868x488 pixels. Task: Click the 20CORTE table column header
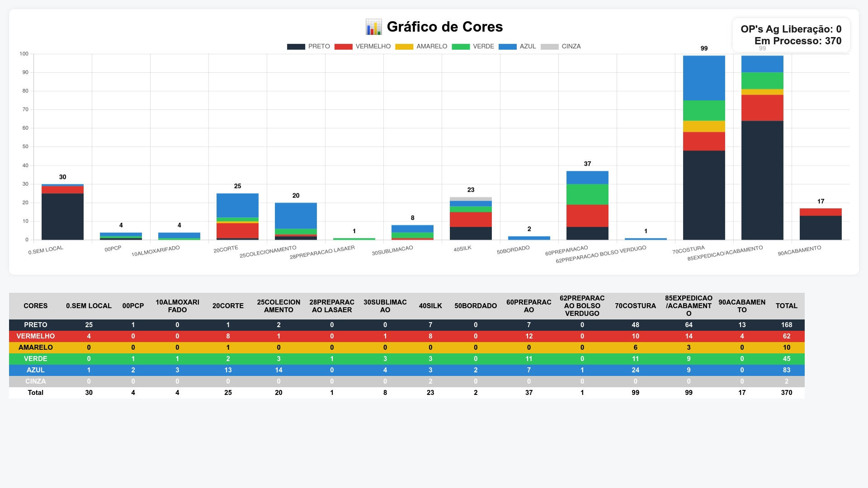coord(228,306)
